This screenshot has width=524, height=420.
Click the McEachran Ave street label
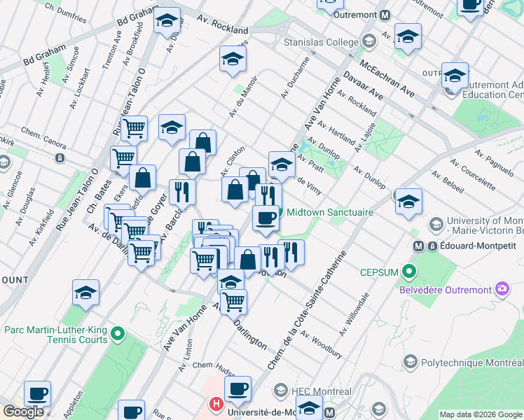(387, 78)
